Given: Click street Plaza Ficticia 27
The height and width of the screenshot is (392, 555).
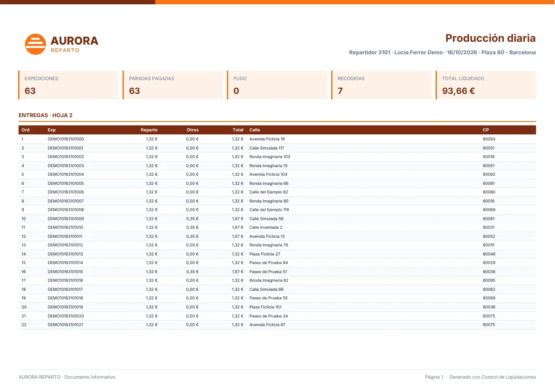Looking at the screenshot, I should coord(265,254).
